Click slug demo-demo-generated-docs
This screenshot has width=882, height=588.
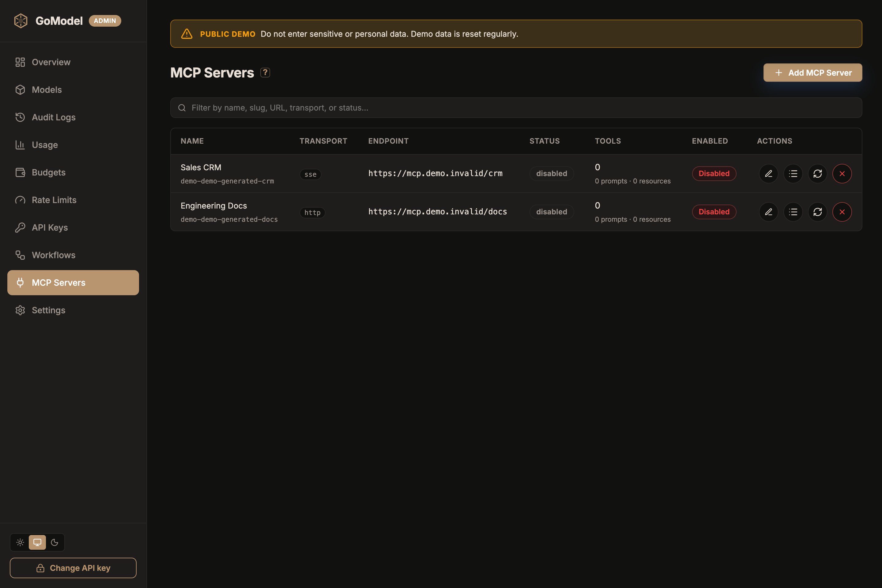(229, 219)
